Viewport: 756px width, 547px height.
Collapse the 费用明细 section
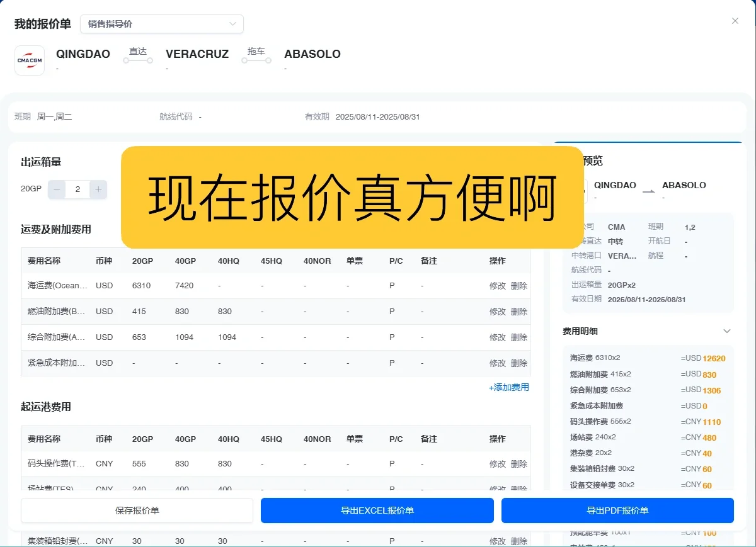coord(726,330)
